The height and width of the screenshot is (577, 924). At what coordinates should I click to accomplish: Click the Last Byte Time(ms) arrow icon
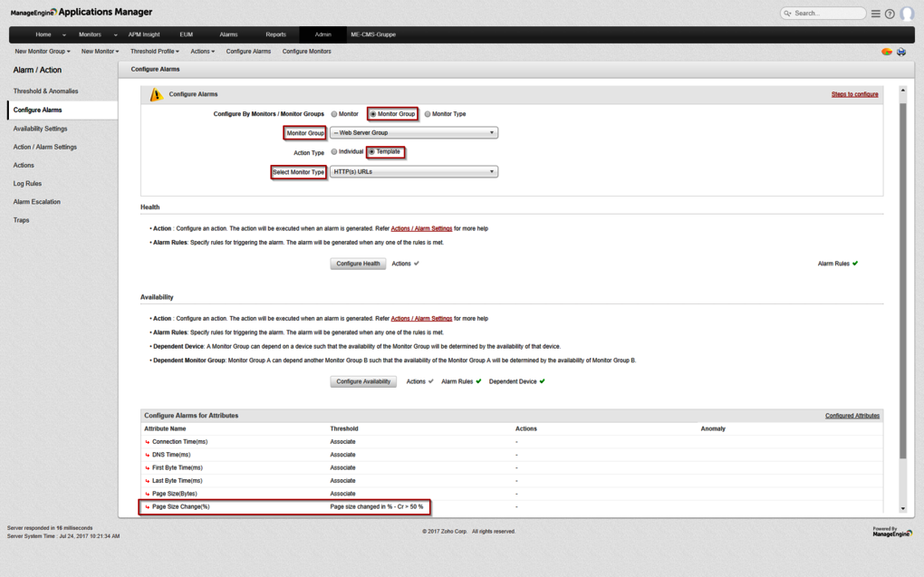148,481
